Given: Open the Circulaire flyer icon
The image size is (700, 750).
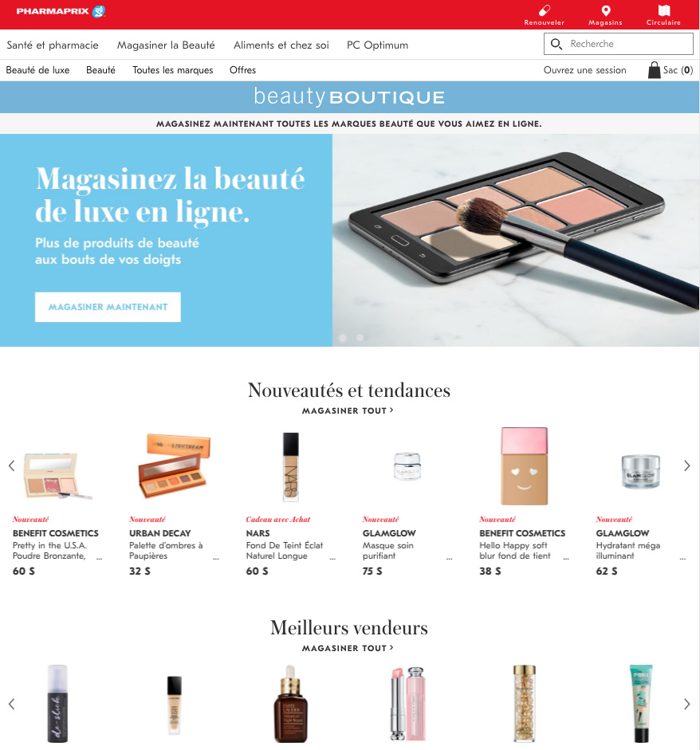Looking at the screenshot, I should tap(663, 10).
